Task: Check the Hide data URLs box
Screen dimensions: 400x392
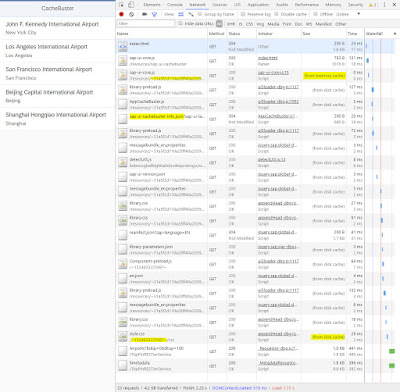Action: 180,24
